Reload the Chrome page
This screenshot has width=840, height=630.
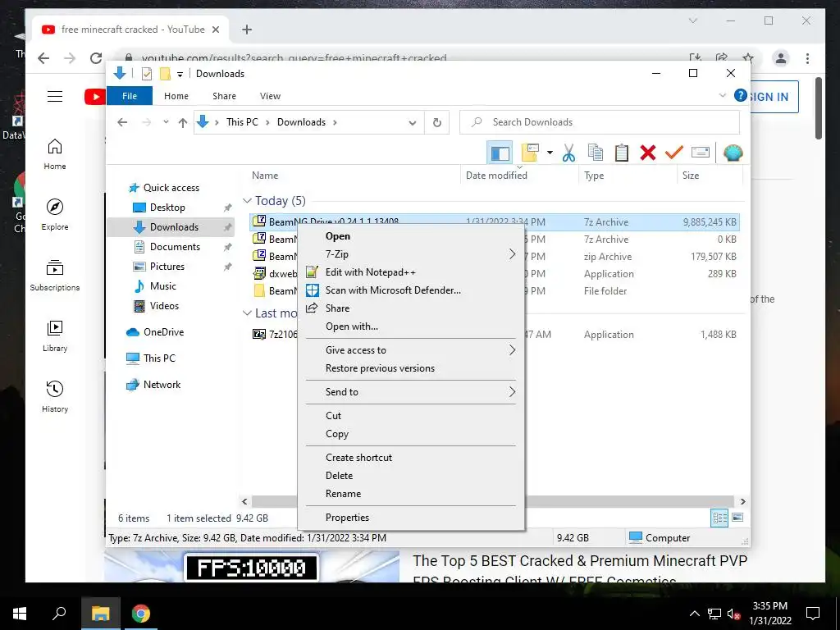click(x=96, y=58)
